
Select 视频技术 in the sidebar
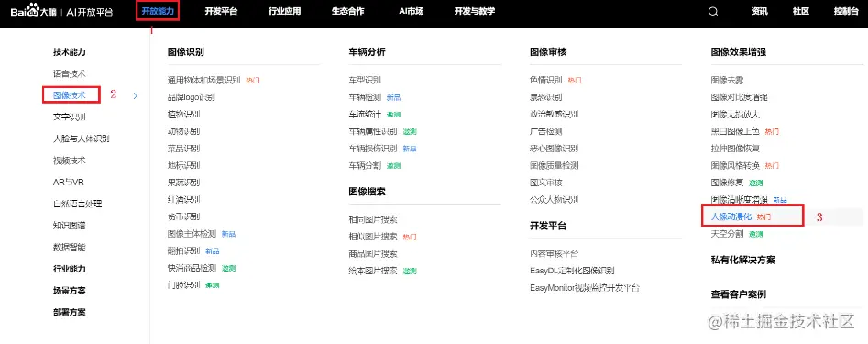coord(69,161)
